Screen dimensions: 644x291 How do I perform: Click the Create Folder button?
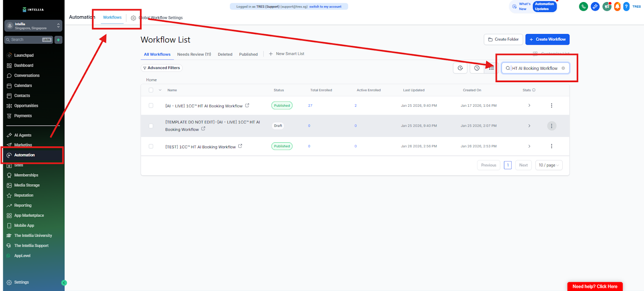point(504,39)
